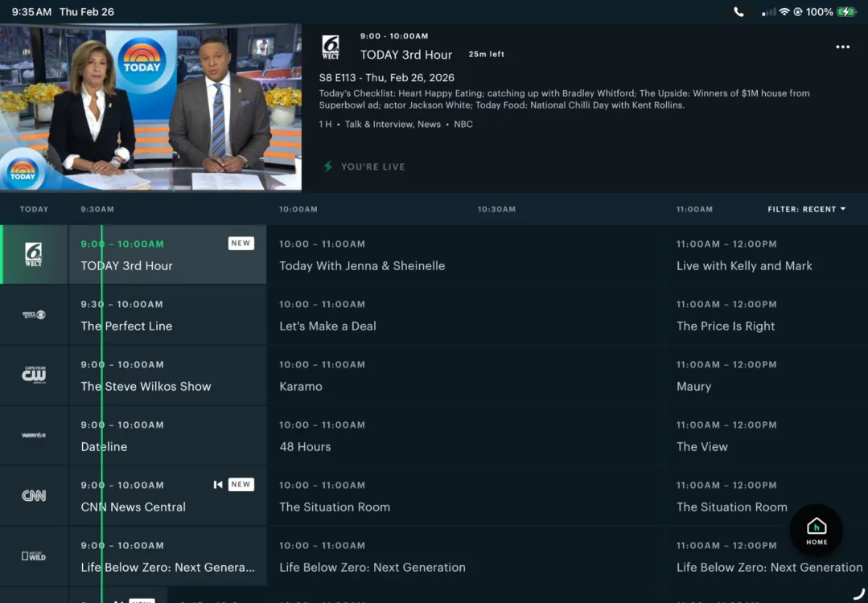868x603 pixels.
Task: Open the Filter: Recent dropdown
Action: pos(805,208)
